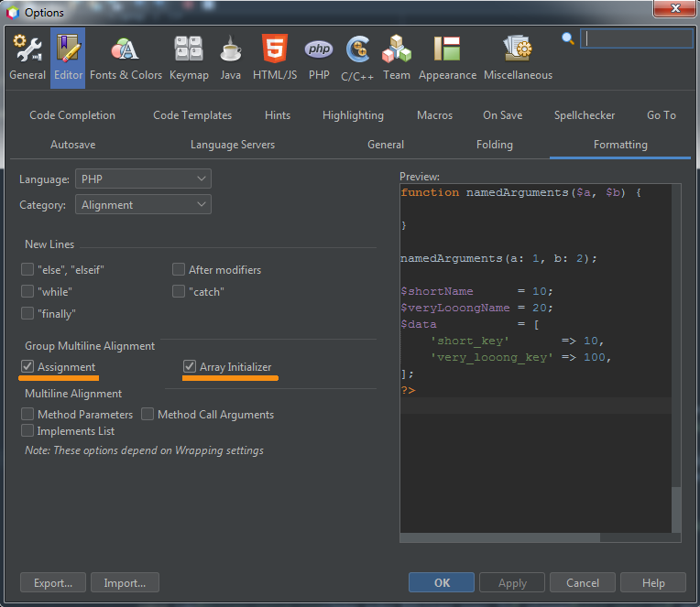Screen dimensions: 700x607
Task: Enable new line for "else", "elseif"
Action: pos(27,269)
